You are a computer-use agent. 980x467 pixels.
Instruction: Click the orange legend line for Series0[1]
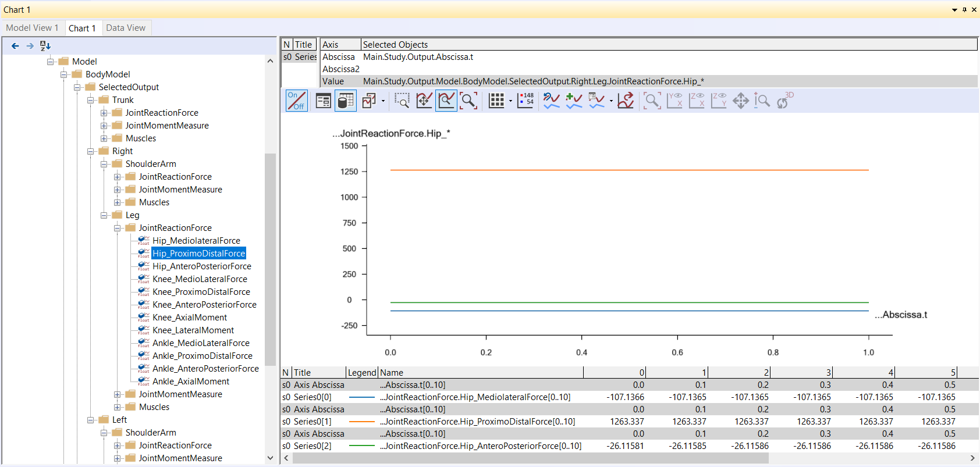click(x=362, y=422)
